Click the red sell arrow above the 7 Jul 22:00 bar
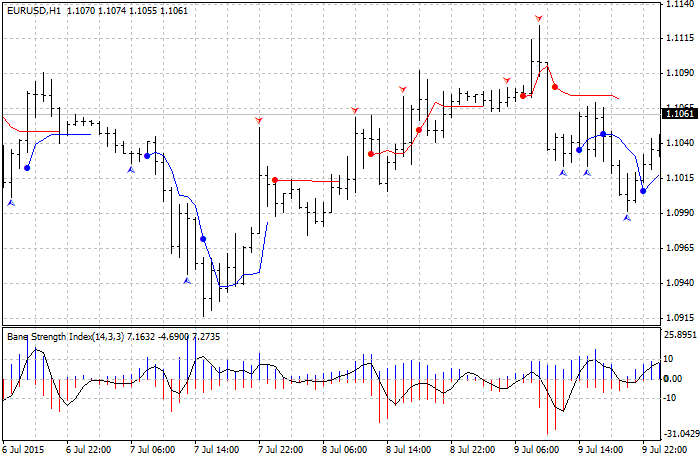 point(259,120)
